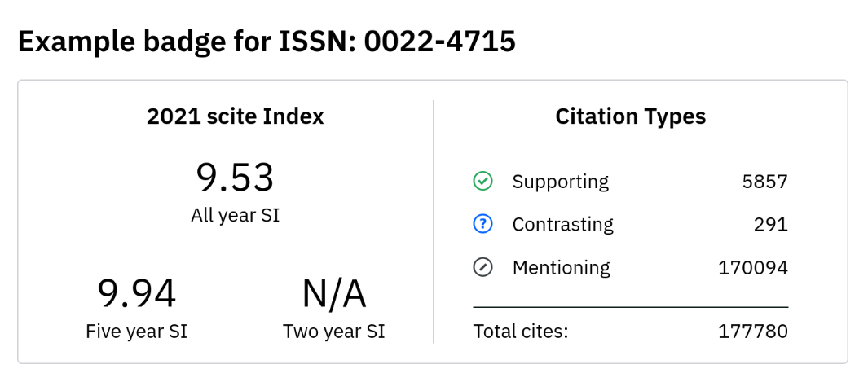Click the N/A Two year score
Screen dimensions: 868x382
click(334, 294)
